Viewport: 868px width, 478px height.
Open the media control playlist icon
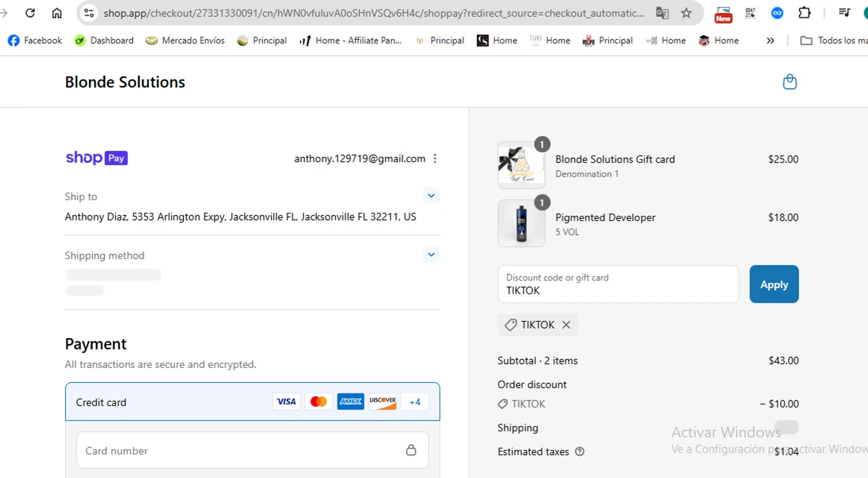844,13
